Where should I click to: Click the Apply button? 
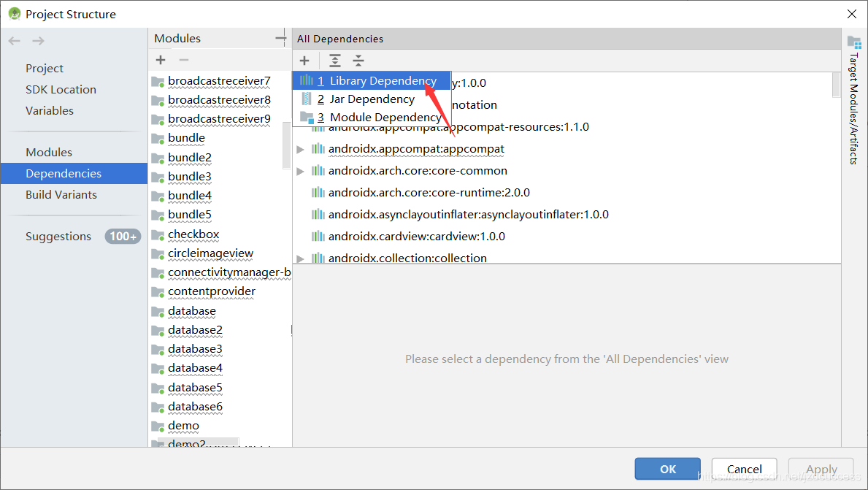(821, 469)
